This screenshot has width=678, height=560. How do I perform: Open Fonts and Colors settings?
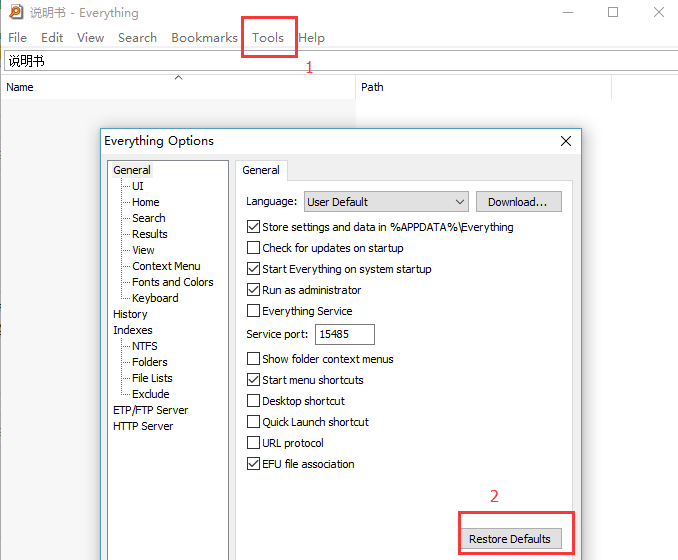172,282
